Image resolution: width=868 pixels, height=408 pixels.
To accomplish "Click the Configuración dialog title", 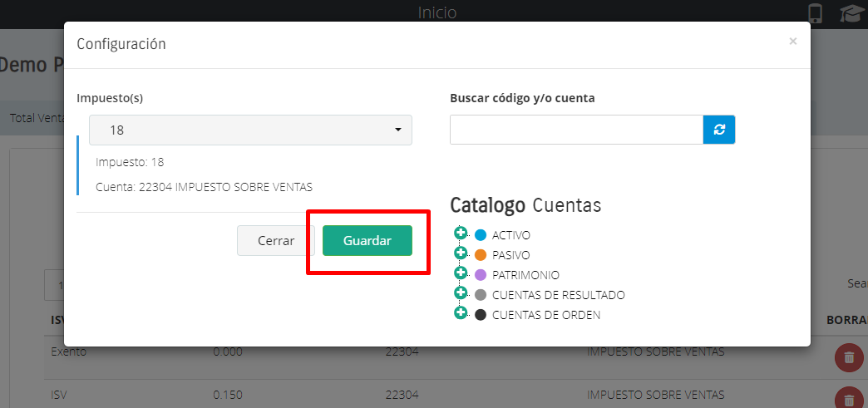I will coord(121,44).
